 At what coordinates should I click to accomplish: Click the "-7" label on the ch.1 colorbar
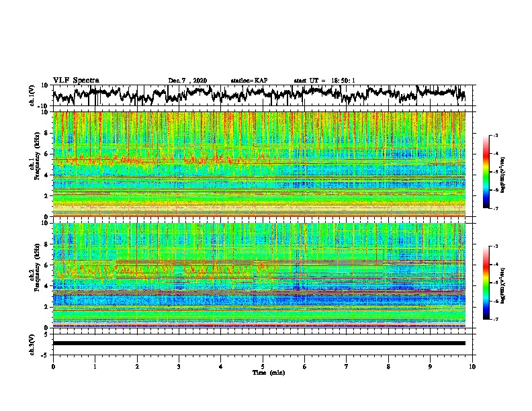[496, 208]
